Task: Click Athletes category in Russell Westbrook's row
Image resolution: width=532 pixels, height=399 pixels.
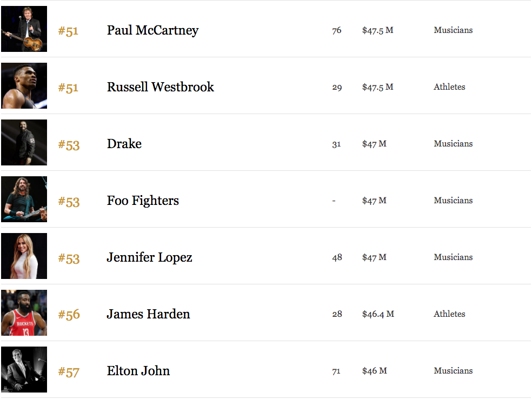Action: click(x=449, y=87)
